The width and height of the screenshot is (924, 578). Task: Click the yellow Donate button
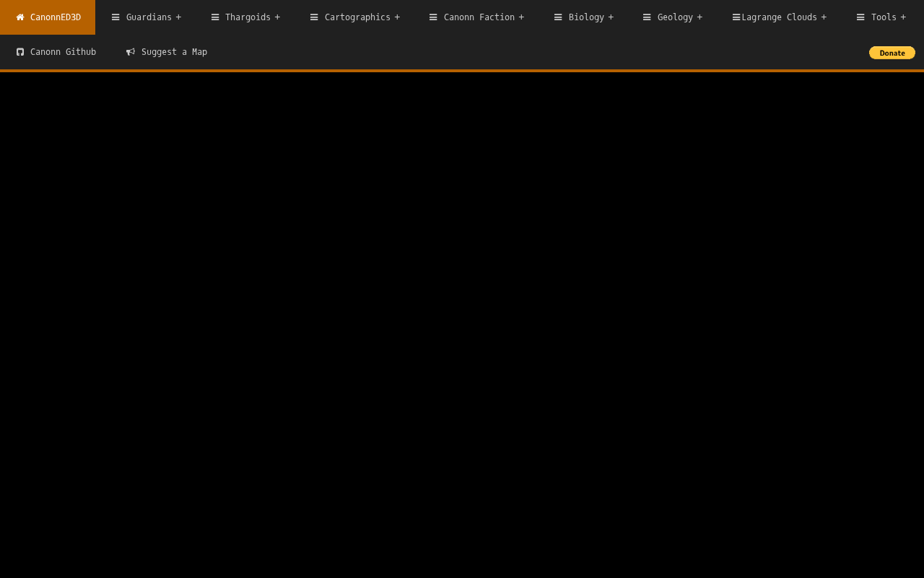point(892,53)
